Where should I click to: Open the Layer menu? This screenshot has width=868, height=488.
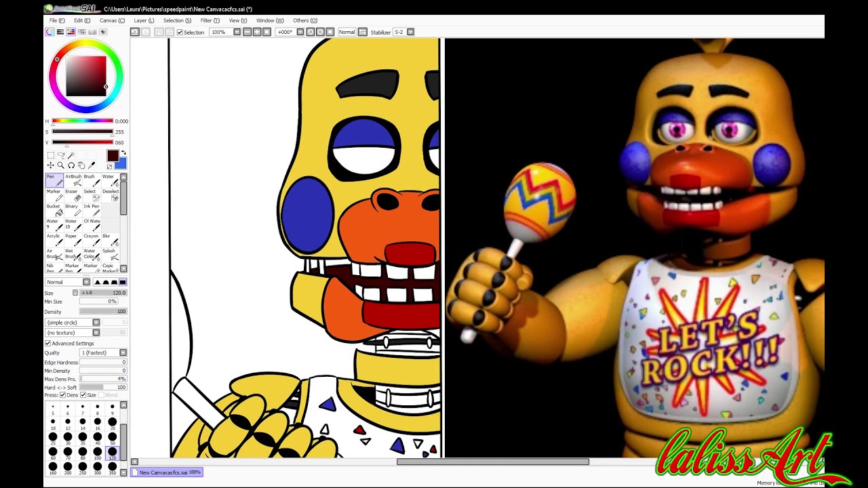pos(144,20)
